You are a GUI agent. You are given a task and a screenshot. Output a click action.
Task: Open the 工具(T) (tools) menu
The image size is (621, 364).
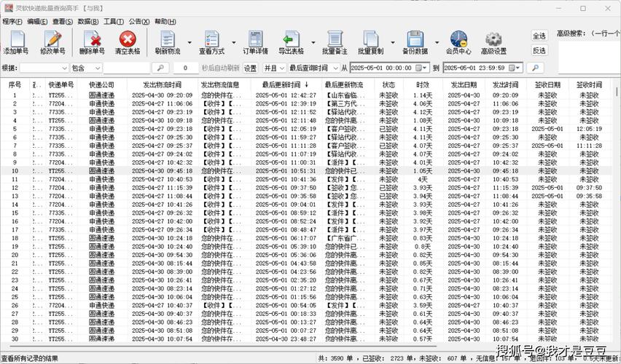[x=114, y=22]
